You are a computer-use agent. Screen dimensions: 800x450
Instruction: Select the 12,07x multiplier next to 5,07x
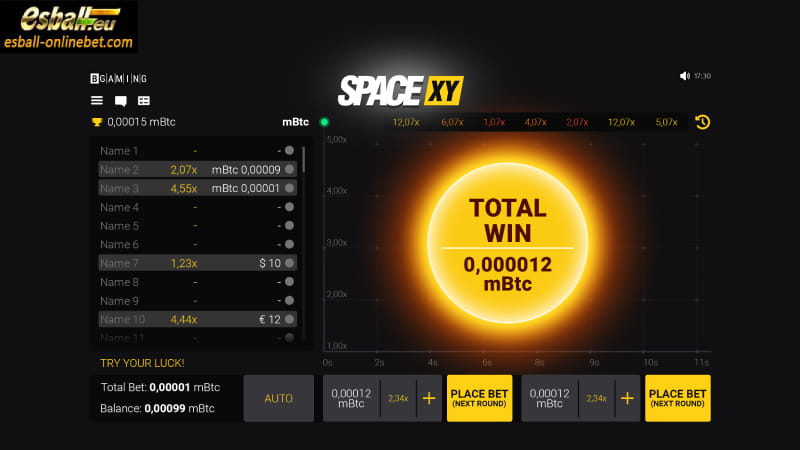(621, 122)
